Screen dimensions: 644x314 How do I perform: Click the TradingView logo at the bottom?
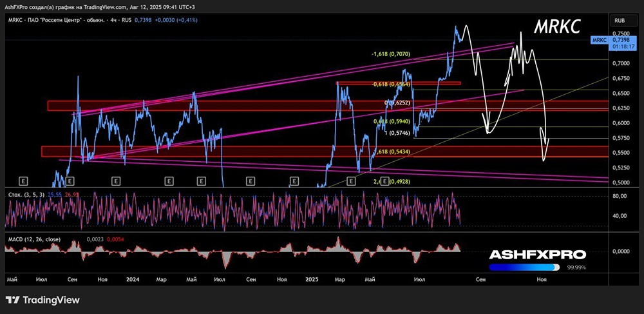(43, 300)
